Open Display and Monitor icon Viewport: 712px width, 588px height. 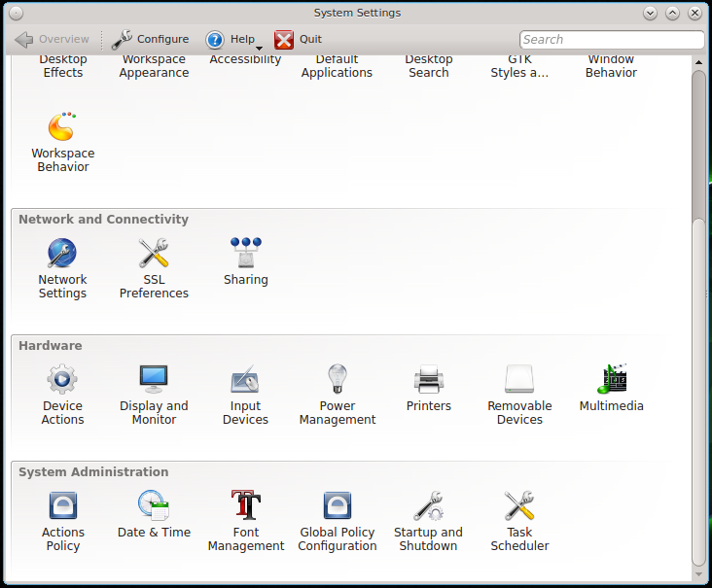(154, 379)
